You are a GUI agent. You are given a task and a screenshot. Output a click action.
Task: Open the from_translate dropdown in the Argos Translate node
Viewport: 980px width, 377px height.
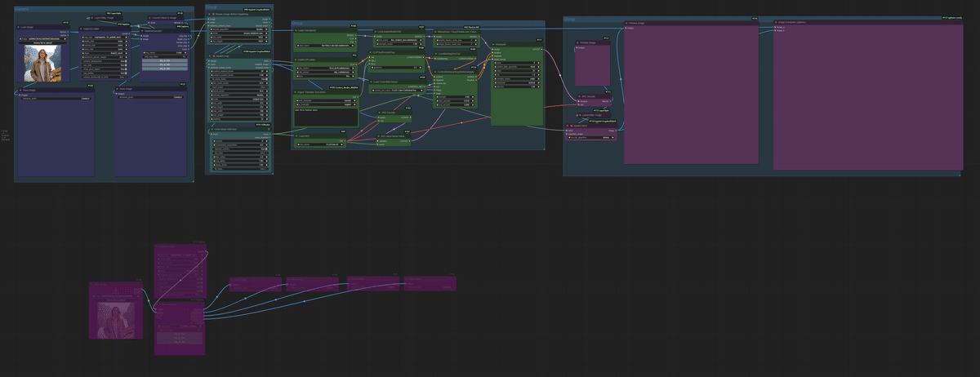[x=325, y=100]
